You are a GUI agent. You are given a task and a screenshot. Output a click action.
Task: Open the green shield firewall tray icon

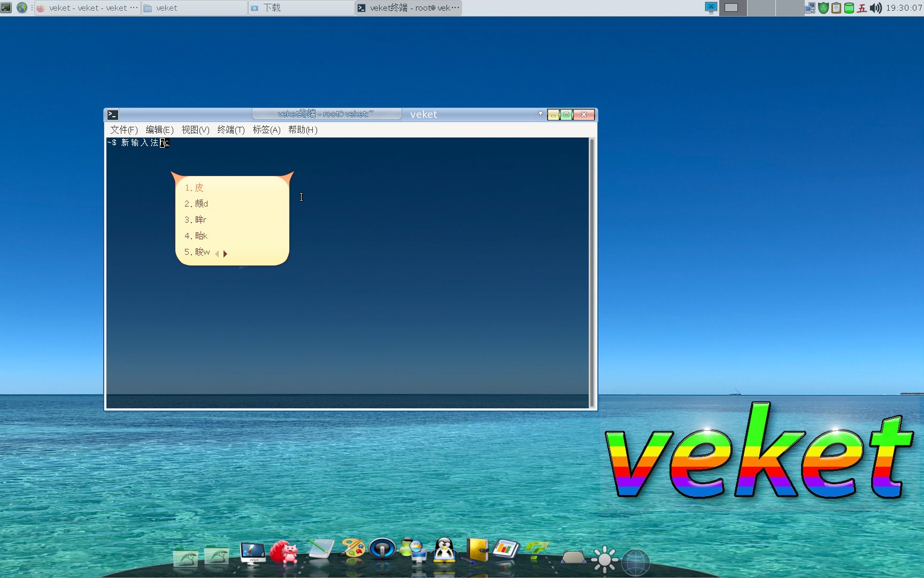click(x=823, y=8)
